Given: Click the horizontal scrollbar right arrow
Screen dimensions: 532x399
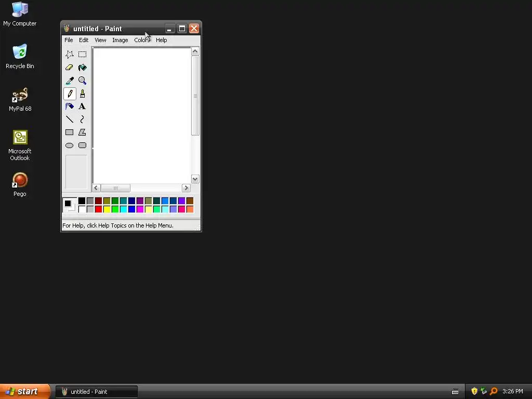Looking at the screenshot, I should click(x=186, y=188).
